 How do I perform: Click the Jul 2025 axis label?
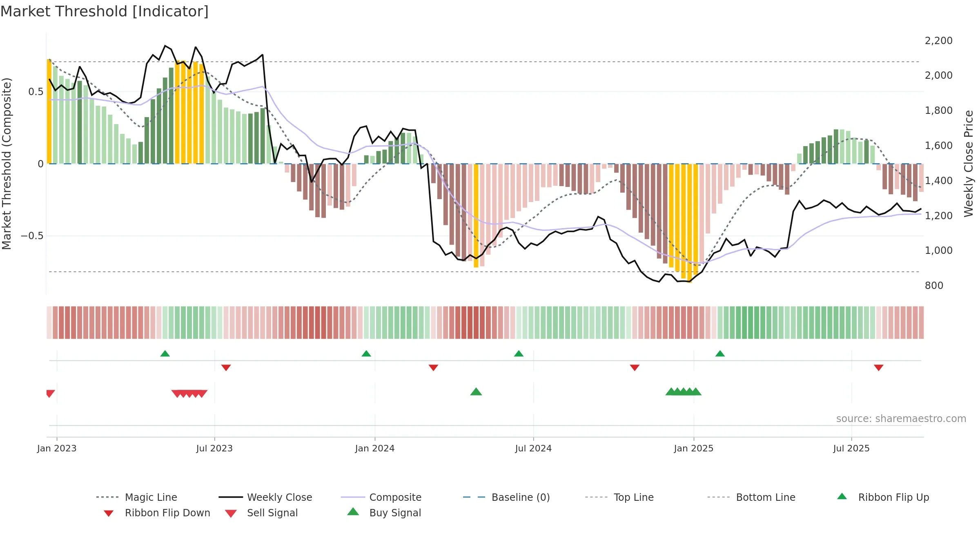(851, 448)
